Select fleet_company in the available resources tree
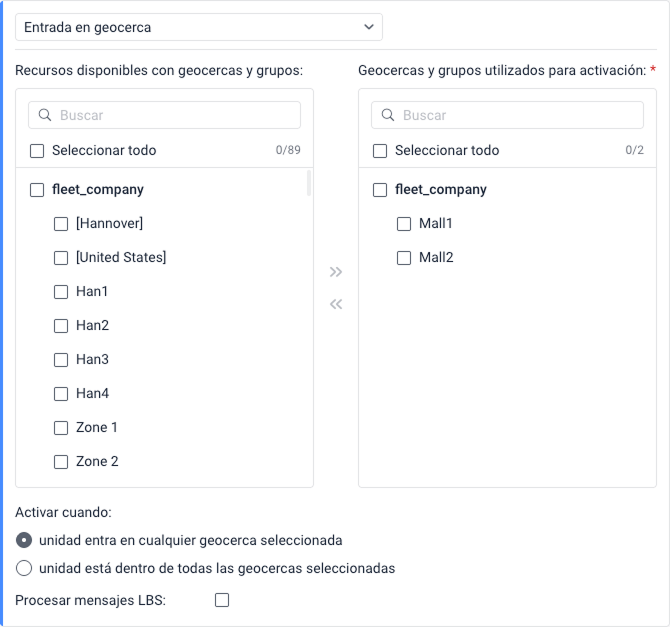 pos(37,190)
